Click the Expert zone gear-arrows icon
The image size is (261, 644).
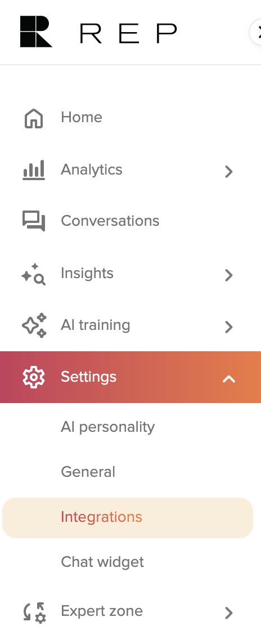[34, 613]
